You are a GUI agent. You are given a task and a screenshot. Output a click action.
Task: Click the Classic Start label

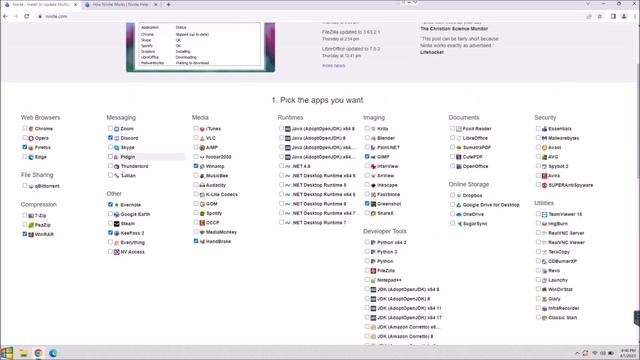pos(562,318)
